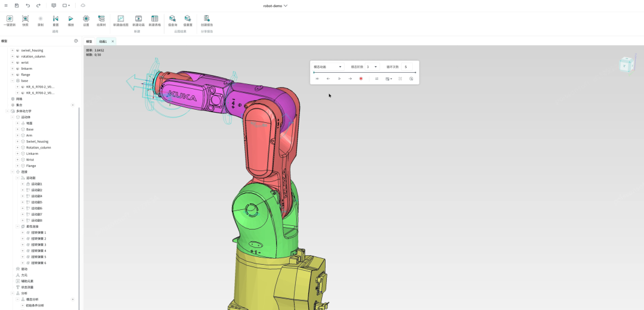Open the robot-demo project title menu

point(275,5)
